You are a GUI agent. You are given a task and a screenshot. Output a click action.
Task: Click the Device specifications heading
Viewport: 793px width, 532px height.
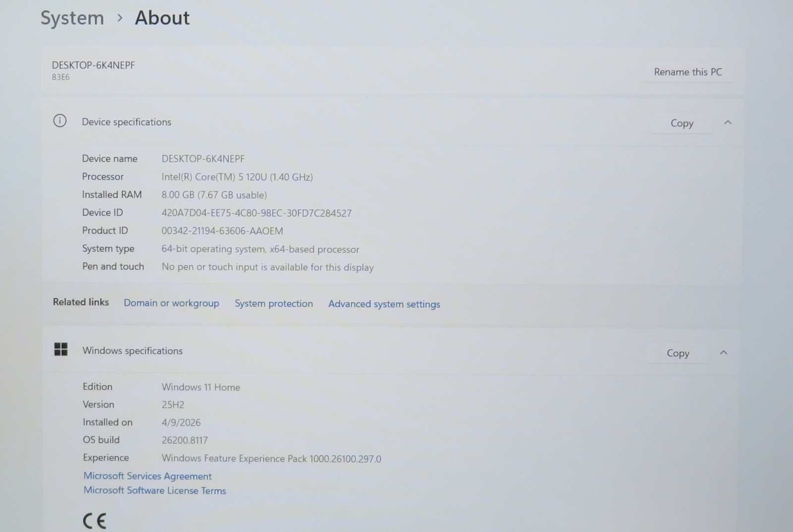click(x=126, y=122)
